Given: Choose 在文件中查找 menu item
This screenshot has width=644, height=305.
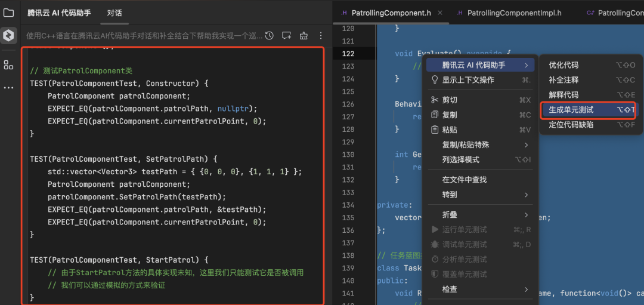Looking at the screenshot, I should [481, 180].
